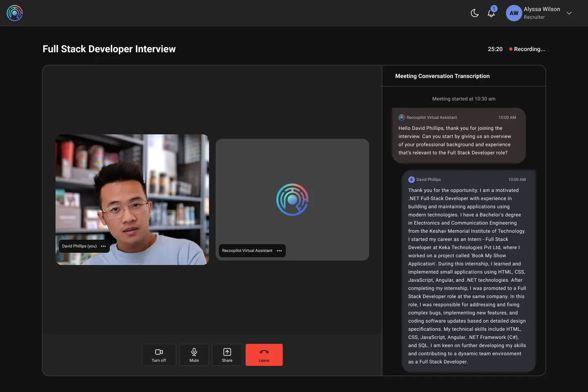Leave the interview call
Viewport: 588px width, 392px height.
(264, 355)
